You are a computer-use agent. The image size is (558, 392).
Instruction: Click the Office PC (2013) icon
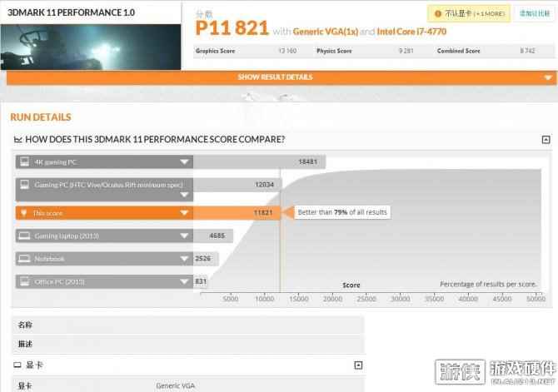24,282
